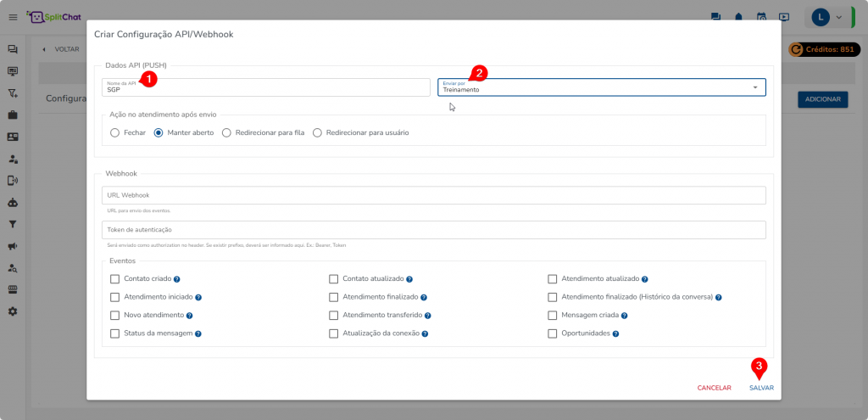Click the megaphone campaigns icon in sidebar
This screenshot has width=868, height=420.
point(13,246)
